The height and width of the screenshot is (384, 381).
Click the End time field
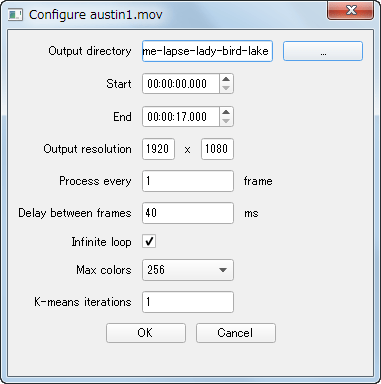181,117
